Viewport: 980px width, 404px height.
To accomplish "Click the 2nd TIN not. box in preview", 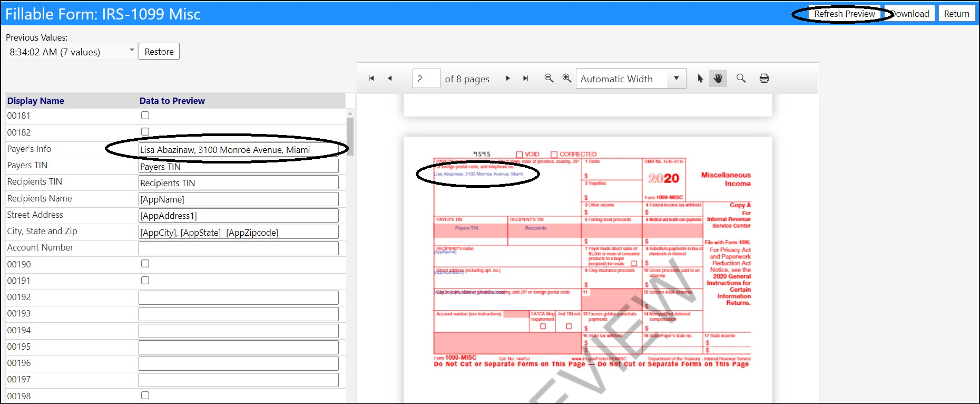I will (569, 326).
